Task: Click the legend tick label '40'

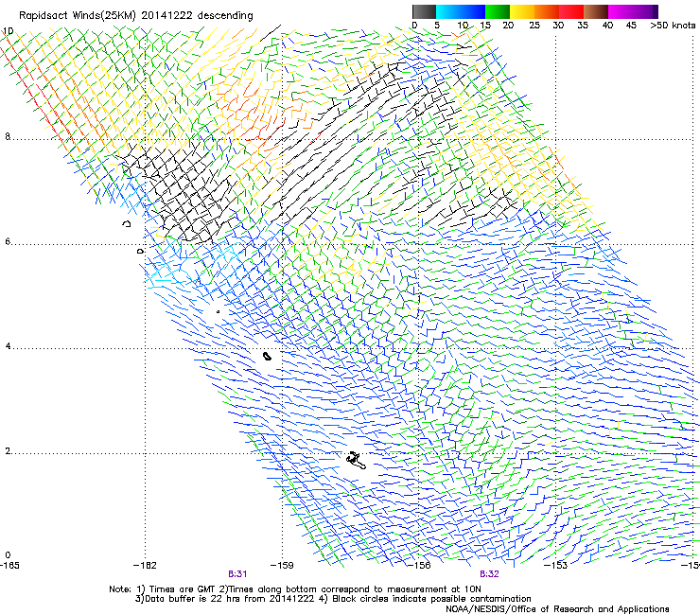Action: tap(607, 26)
